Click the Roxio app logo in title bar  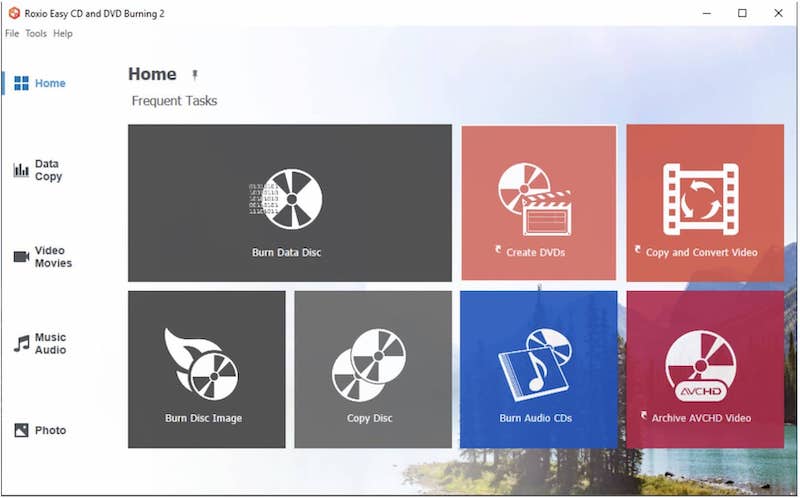(14, 13)
